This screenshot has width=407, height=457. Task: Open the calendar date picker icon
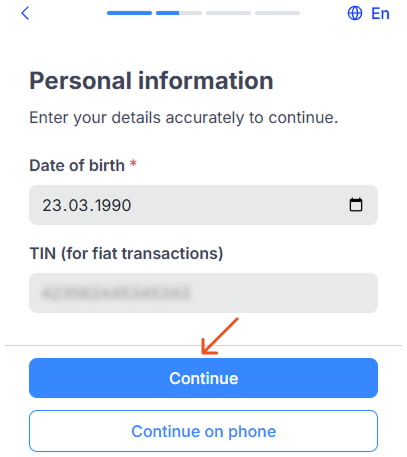pos(356,205)
